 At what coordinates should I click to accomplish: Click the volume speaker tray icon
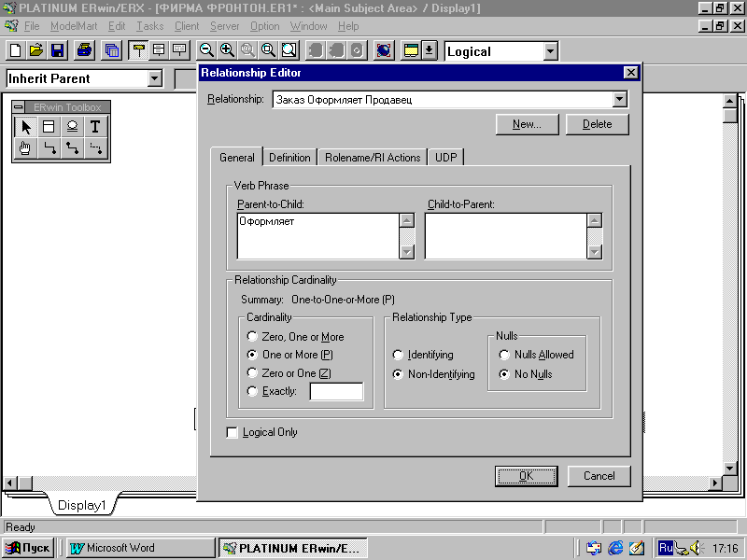pos(697,548)
